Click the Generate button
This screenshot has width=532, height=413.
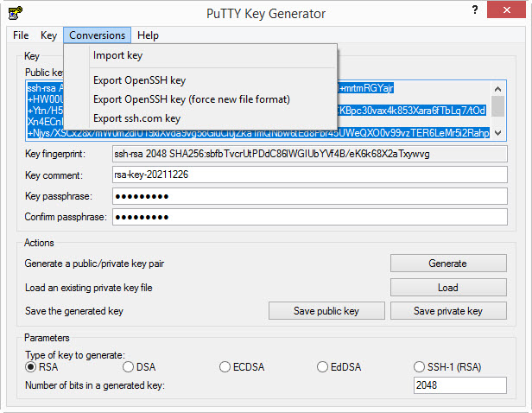[448, 264]
